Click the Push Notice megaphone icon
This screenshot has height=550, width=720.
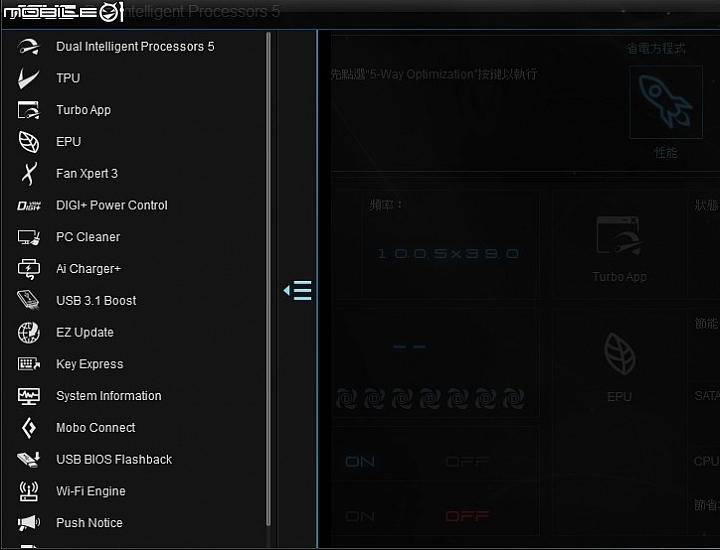[x=28, y=523]
